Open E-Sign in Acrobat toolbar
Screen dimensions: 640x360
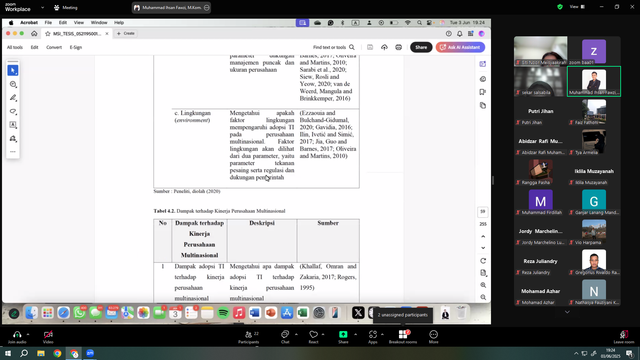76,47
